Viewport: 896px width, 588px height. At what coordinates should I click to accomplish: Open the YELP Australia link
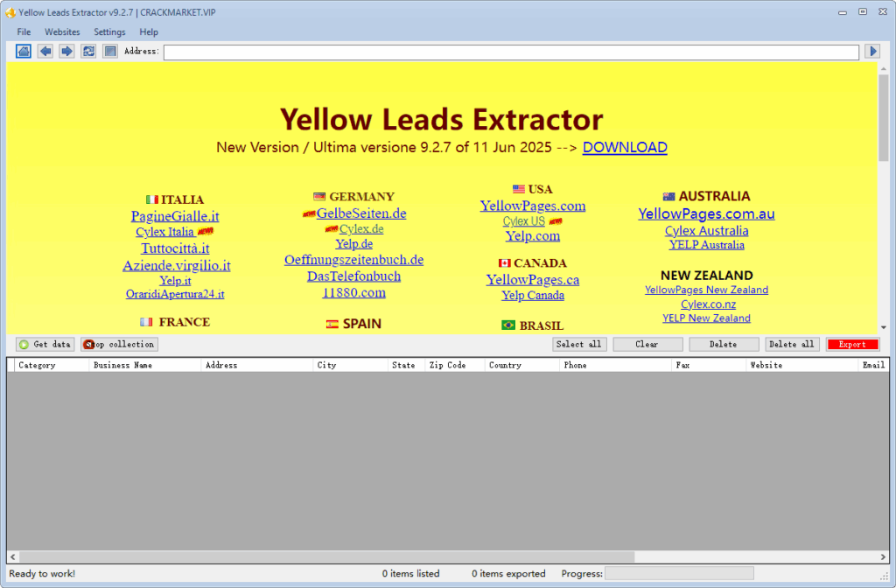(706, 245)
